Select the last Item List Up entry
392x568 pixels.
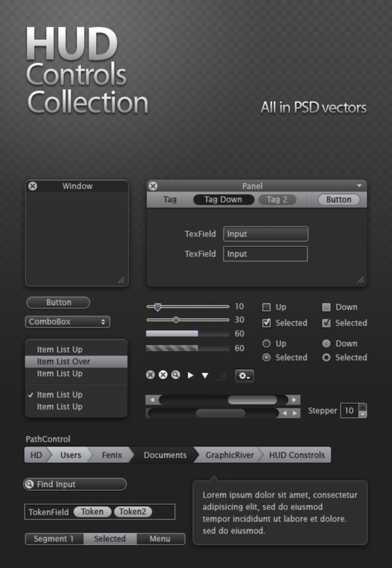(76, 407)
